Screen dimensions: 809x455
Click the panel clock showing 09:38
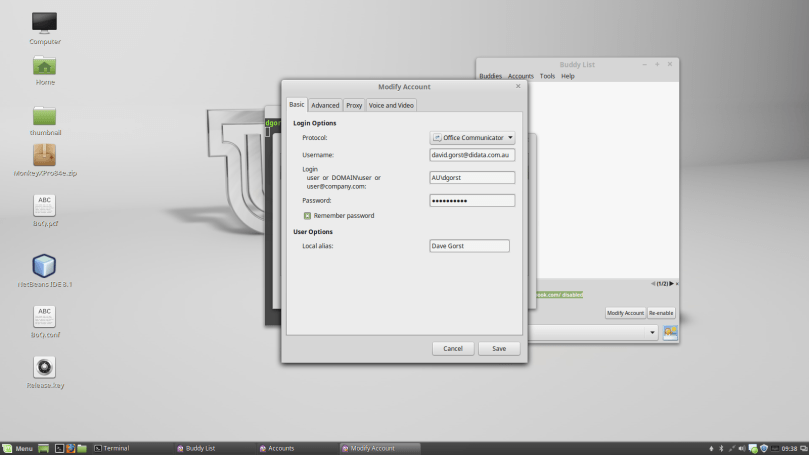789,448
